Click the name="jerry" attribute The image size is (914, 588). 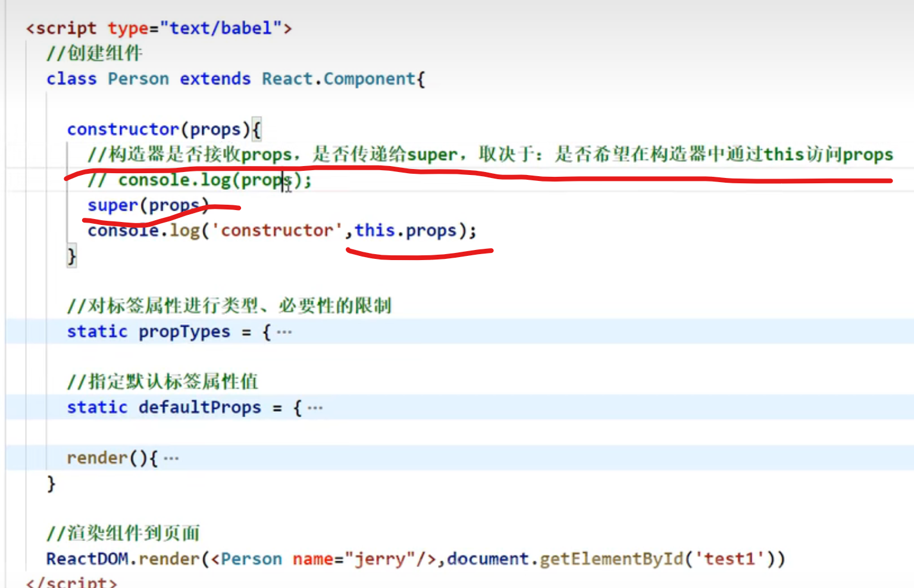tap(353, 559)
